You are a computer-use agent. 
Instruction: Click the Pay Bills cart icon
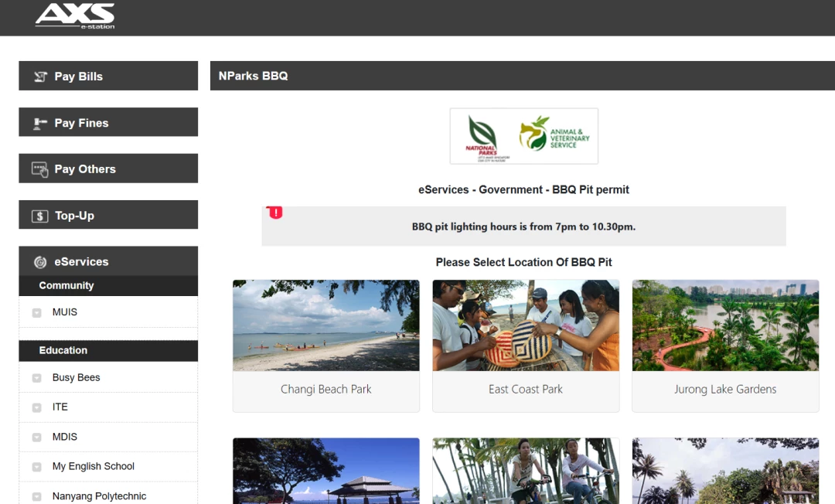(x=40, y=77)
